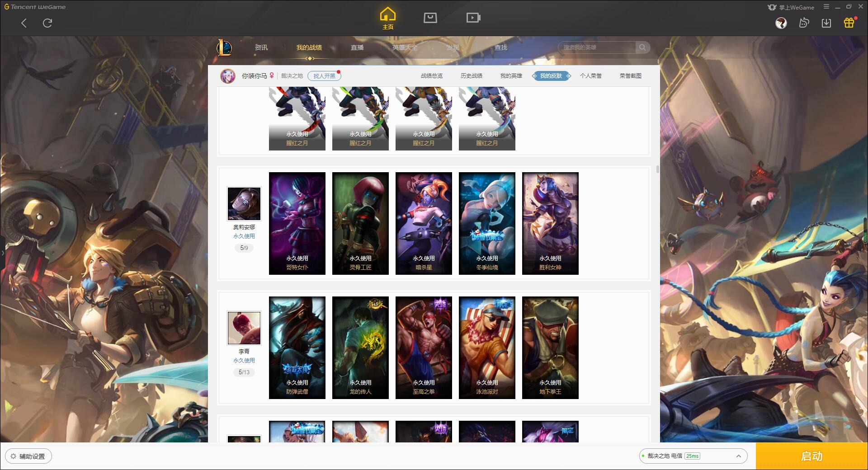Expand the 裁决之地 电信 server dropdown

[x=693, y=456]
